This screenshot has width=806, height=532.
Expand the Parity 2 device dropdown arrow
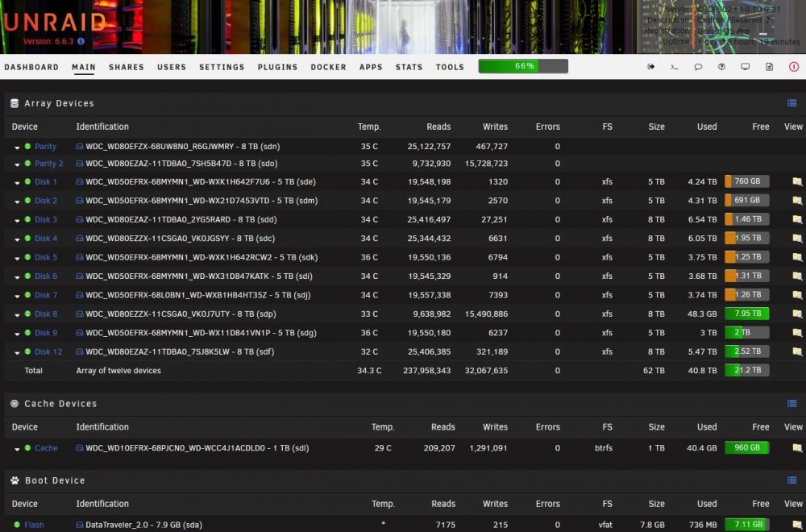click(x=17, y=164)
